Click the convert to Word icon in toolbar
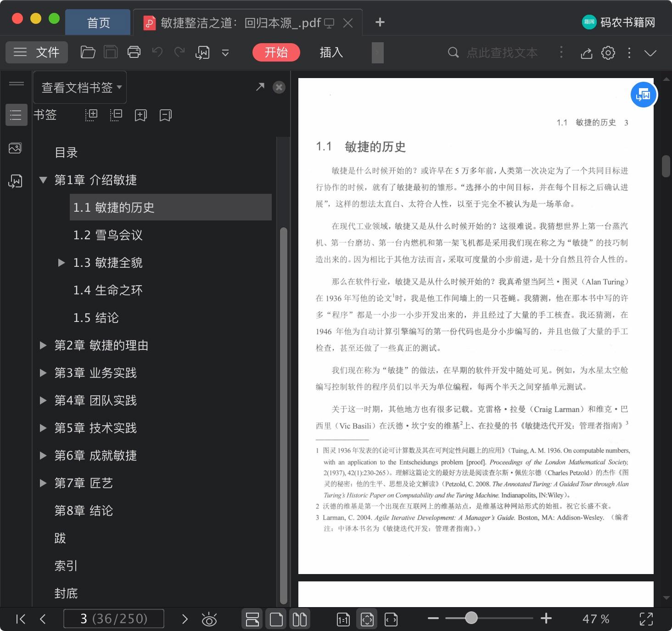 coord(202,52)
